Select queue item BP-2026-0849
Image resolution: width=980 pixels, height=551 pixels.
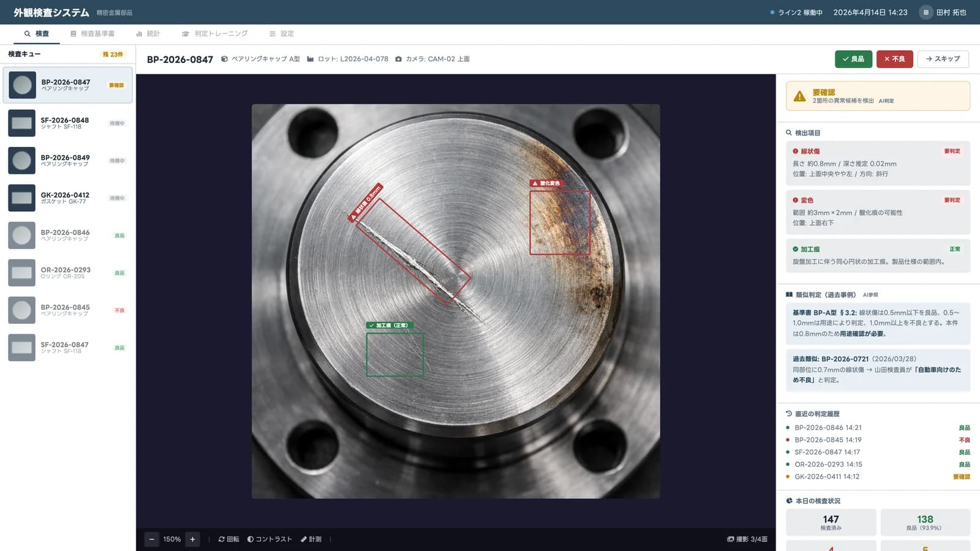click(x=67, y=160)
